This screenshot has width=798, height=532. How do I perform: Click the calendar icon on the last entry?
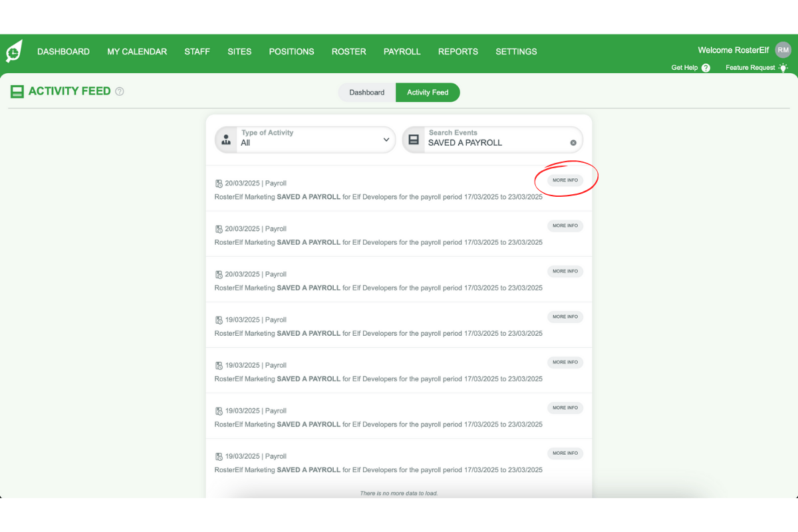(218, 456)
